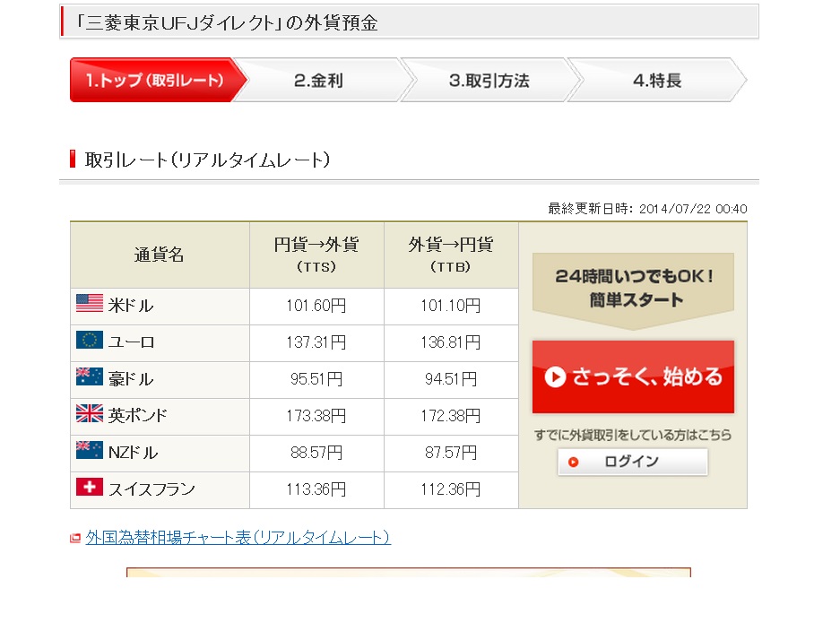
Task: Click the Swiss flag icon for スイスフラン
Action: 90,487
